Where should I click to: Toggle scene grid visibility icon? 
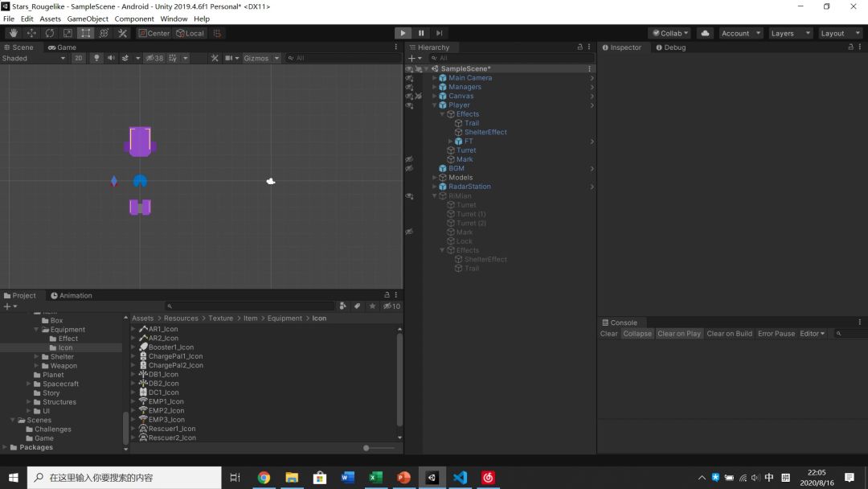(174, 58)
